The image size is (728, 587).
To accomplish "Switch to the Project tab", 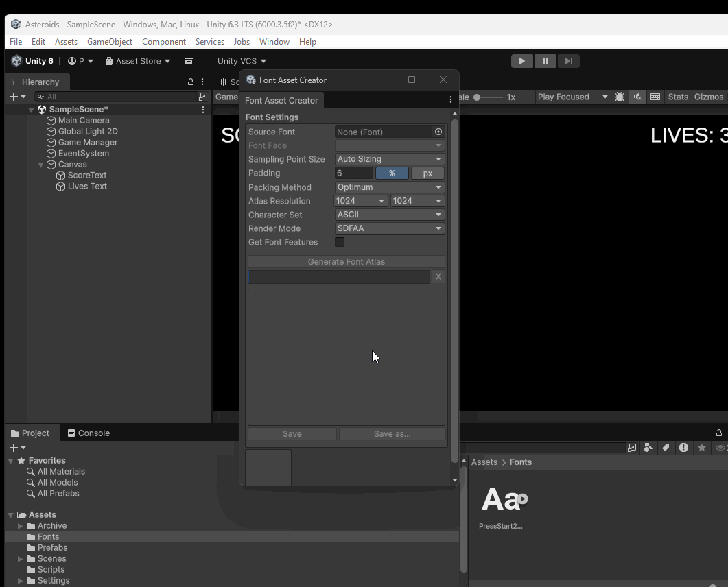I will point(31,433).
